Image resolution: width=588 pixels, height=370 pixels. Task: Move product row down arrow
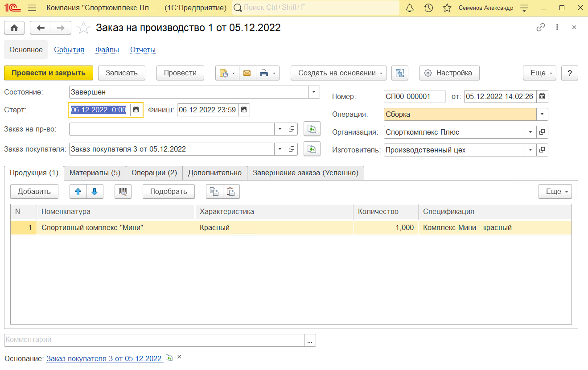click(x=95, y=192)
